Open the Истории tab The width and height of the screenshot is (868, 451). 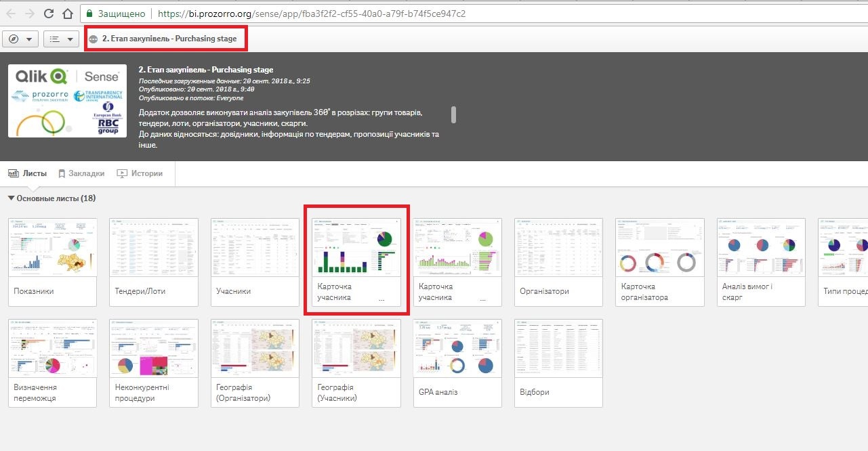pos(140,173)
